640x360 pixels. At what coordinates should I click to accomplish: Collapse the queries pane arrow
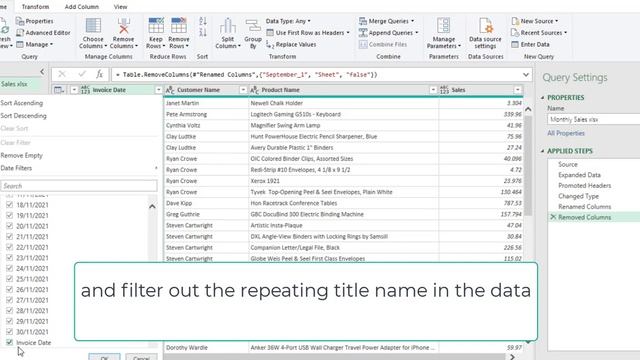click(x=42, y=72)
